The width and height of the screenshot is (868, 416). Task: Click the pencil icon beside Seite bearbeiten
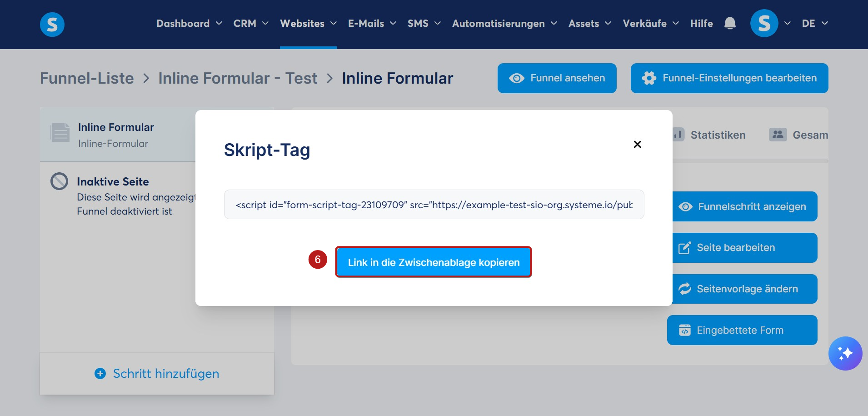click(685, 248)
